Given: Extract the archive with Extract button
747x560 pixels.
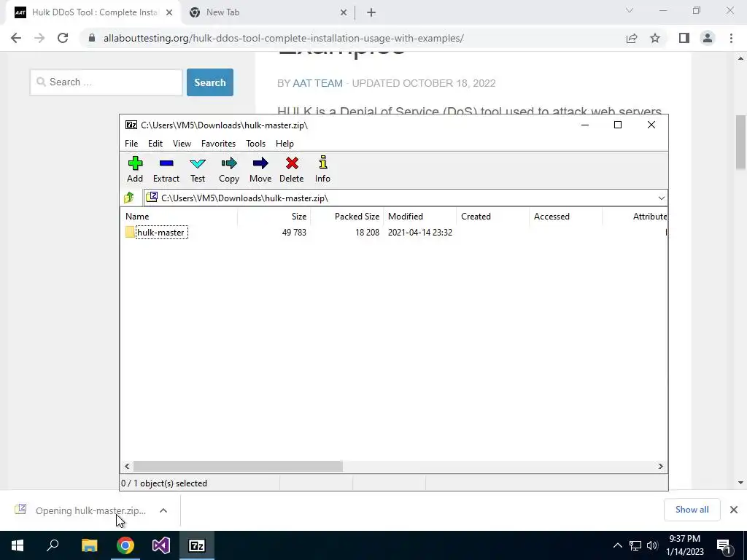Looking at the screenshot, I should pos(166,169).
